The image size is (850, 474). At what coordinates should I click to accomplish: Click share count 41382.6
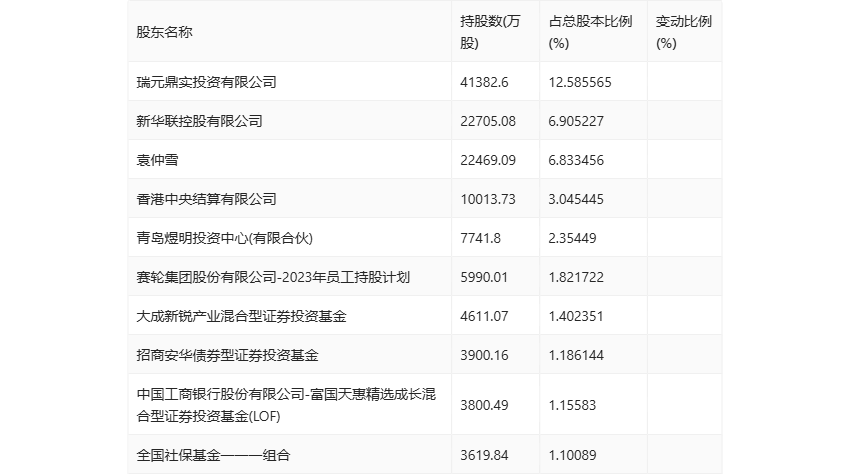click(x=484, y=82)
